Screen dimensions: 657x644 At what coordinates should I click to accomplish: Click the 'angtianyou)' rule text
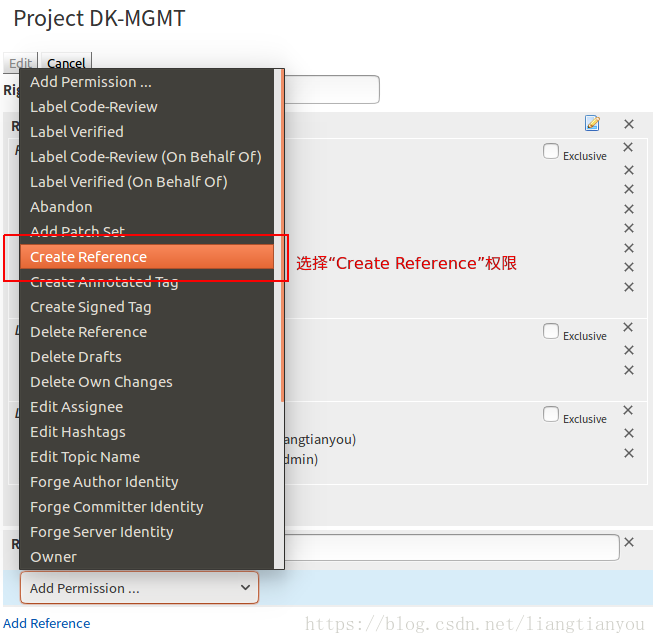(320, 440)
